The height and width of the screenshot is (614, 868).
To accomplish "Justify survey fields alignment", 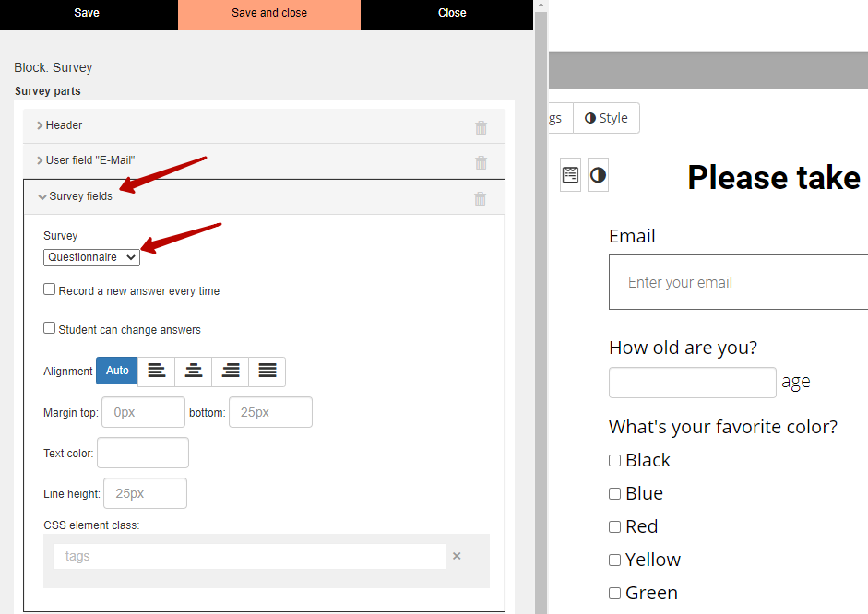I will click(x=268, y=371).
